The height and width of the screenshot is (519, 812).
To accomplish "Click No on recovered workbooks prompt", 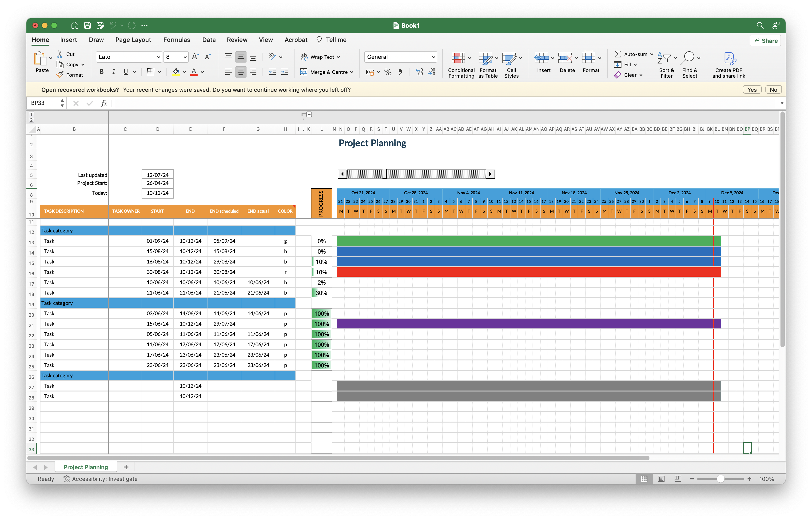I will (773, 90).
